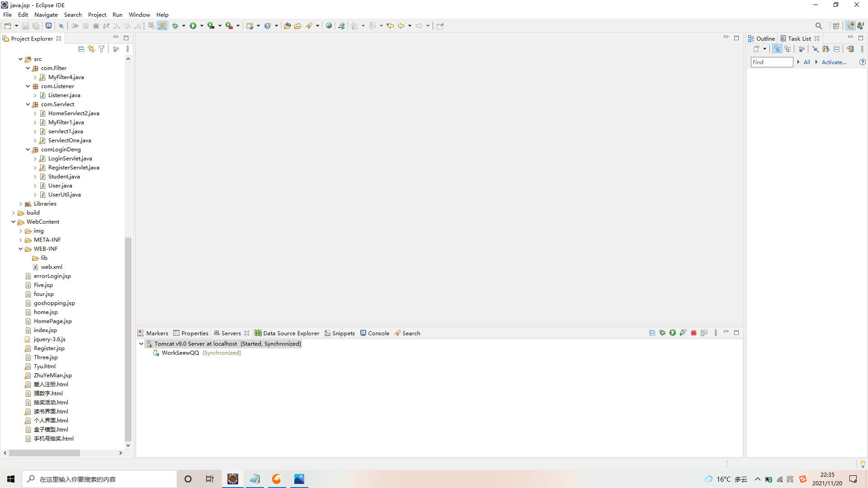Expand the Libraries node
Viewport: 868px width, 488px height.
[20, 204]
